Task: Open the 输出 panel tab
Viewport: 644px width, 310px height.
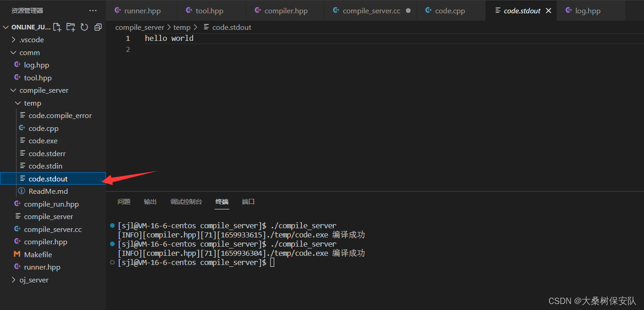Action: (x=150, y=202)
